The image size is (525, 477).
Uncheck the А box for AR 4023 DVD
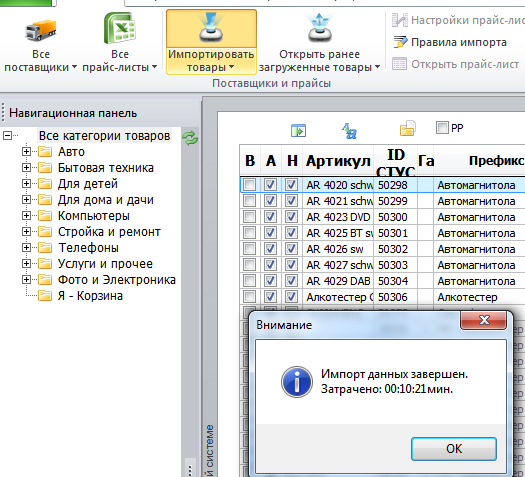click(x=270, y=217)
